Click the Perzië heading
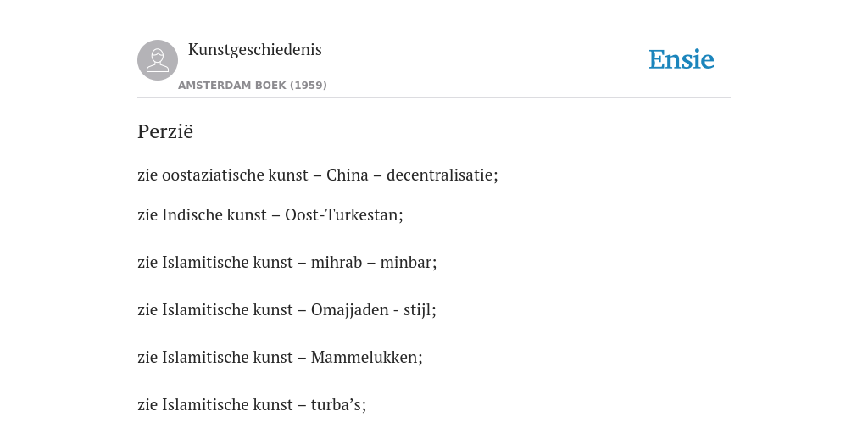The image size is (868, 434). coord(165,131)
